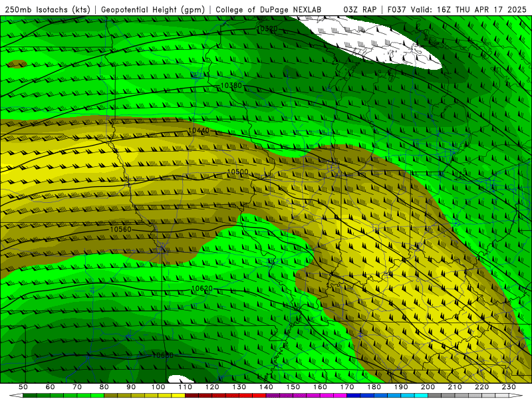Click the 10440 height contour label
The image size is (532, 399).
[198, 130]
